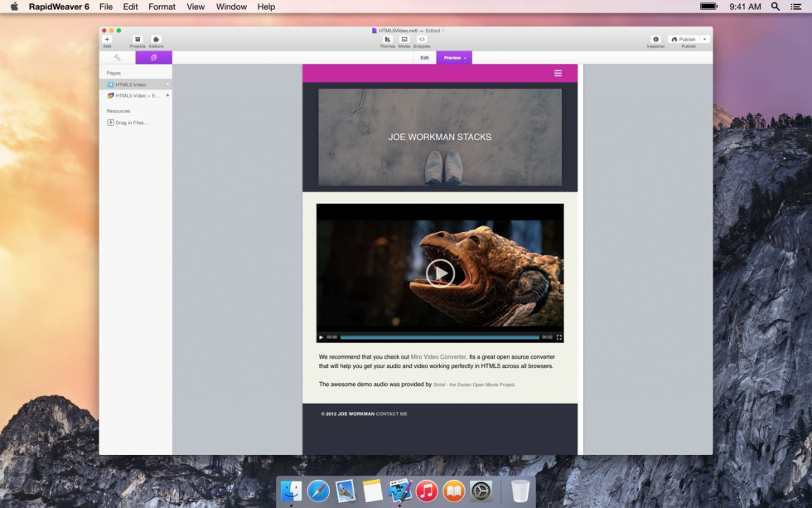
Task: Open iBooks from the Dock
Action: click(454, 491)
